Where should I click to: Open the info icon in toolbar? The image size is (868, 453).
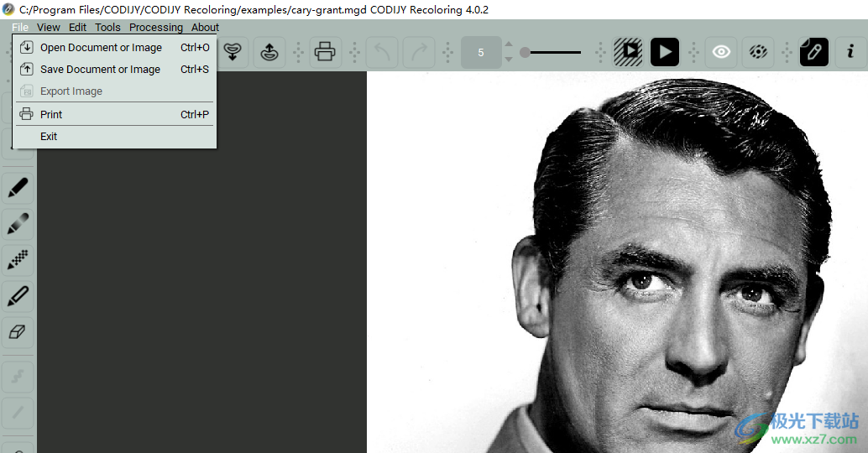click(850, 52)
